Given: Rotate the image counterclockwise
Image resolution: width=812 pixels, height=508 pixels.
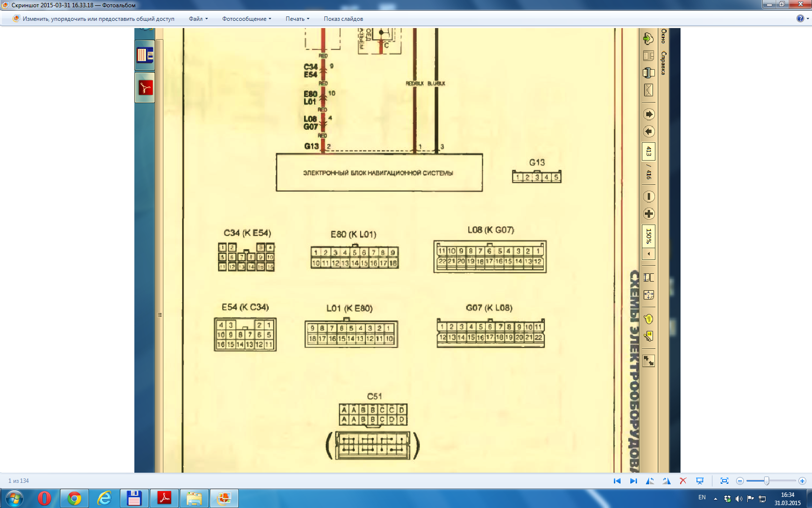Looking at the screenshot, I should (x=650, y=481).
